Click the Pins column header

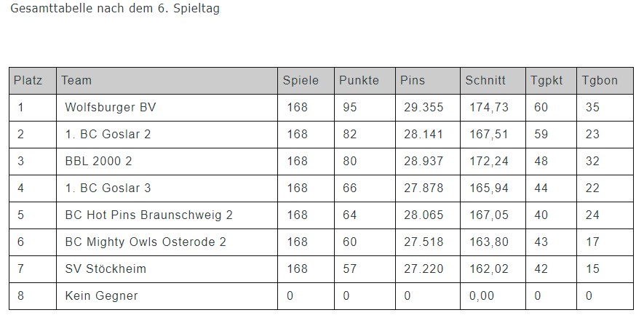[413, 81]
